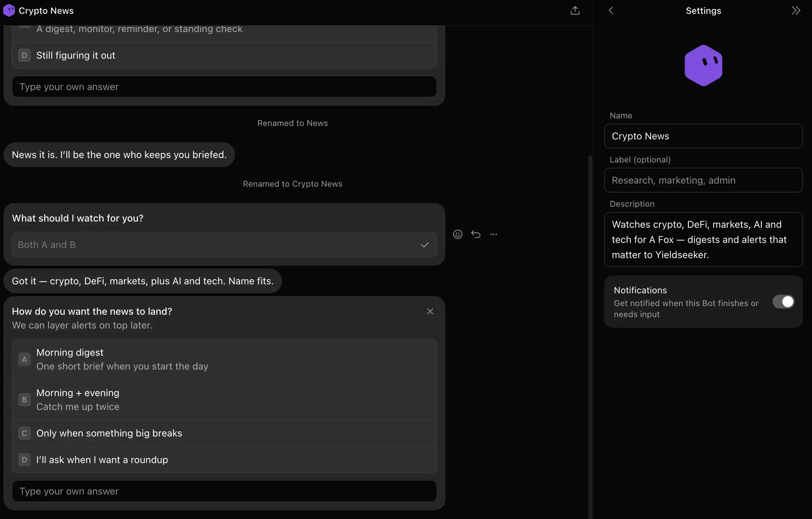Click the Renamed to News notice
This screenshot has height=519, width=812.
click(x=292, y=123)
